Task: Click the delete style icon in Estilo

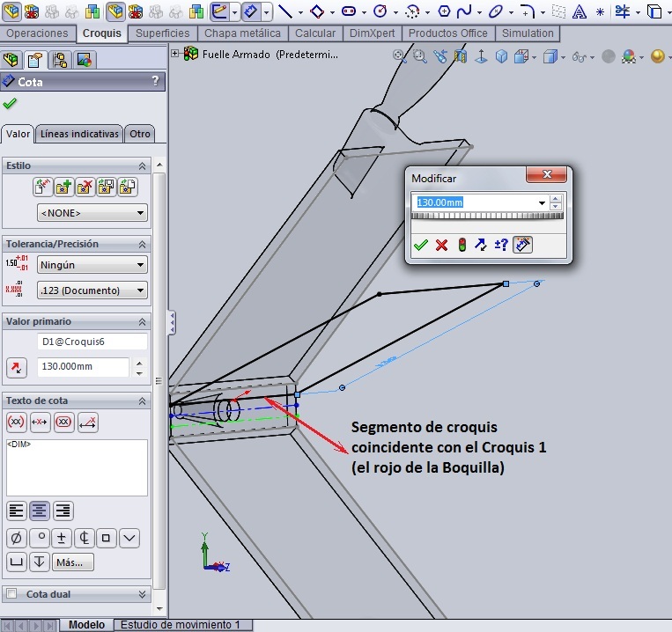Action: click(x=85, y=187)
